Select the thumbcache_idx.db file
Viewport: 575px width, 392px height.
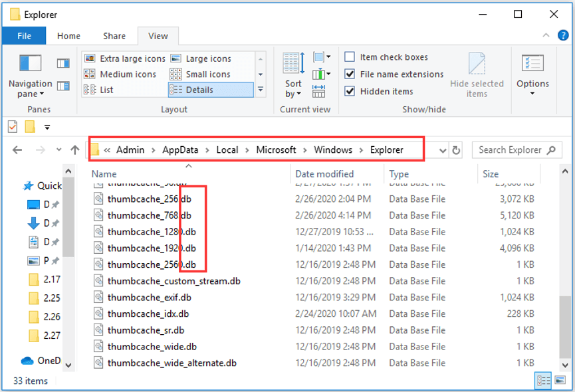(x=148, y=314)
